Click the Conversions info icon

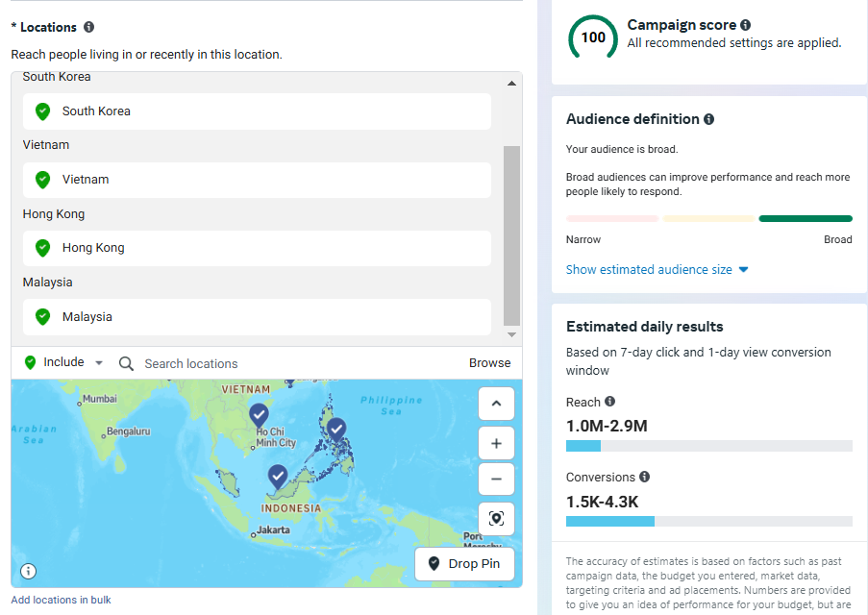(x=645, y=477)
